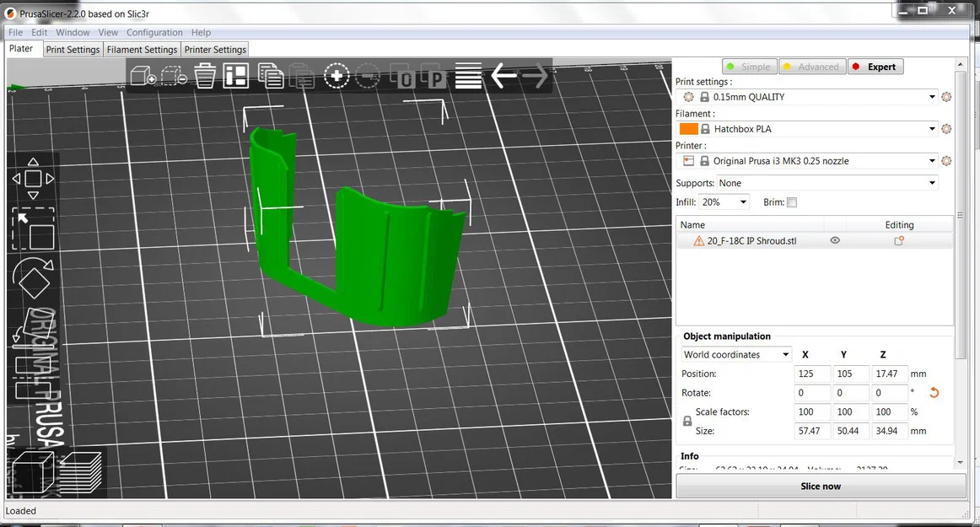Click the Remove instance minus icon

click(368, 76)
